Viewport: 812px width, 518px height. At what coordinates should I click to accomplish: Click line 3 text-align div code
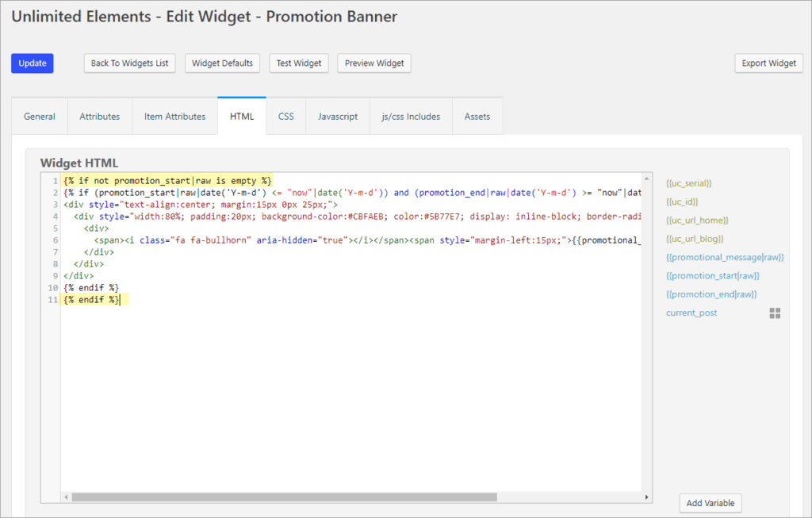201,205
